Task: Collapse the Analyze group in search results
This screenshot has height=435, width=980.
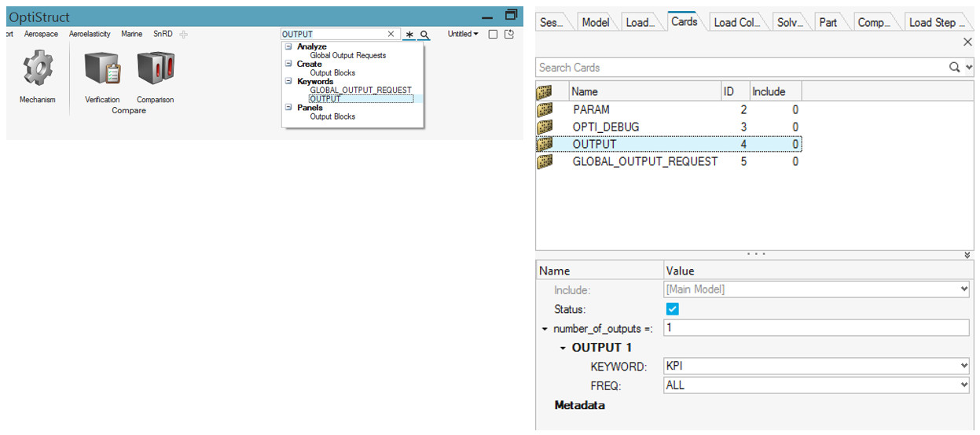Action: pos(289,47)
